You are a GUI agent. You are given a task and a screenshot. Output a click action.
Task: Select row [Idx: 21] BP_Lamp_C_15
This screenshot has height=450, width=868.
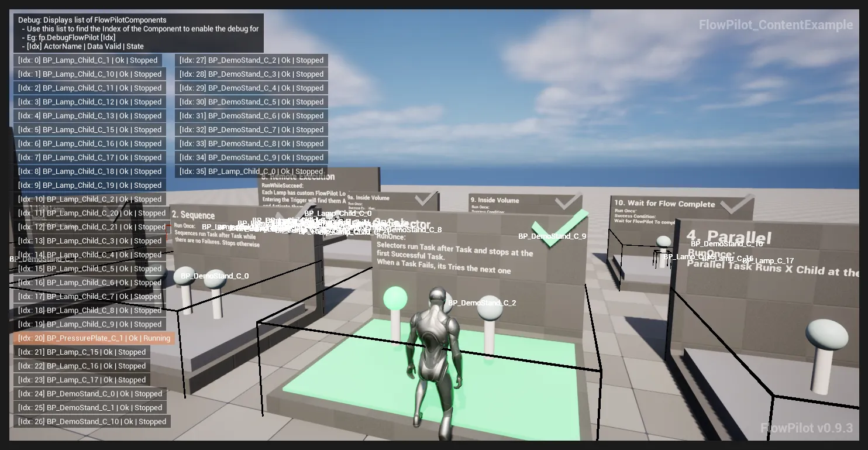[x=82, y=352]
